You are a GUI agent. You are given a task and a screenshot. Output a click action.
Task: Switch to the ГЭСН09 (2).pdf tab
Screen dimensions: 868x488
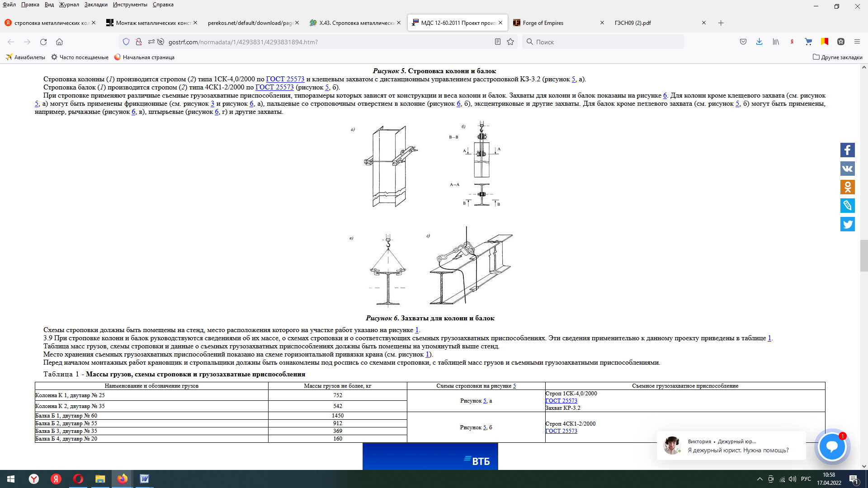(660, 23)
